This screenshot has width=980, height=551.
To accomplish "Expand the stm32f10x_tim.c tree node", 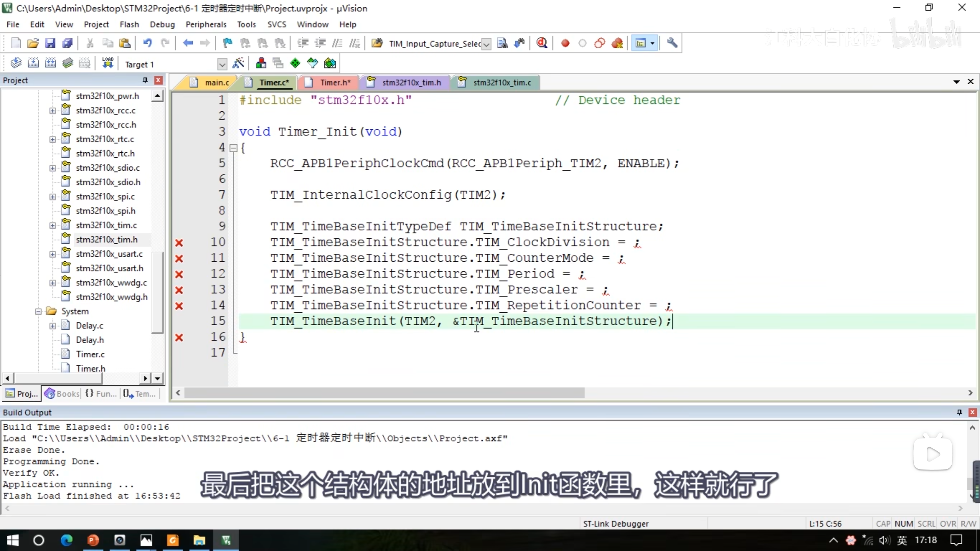I will tap(52, 225).
